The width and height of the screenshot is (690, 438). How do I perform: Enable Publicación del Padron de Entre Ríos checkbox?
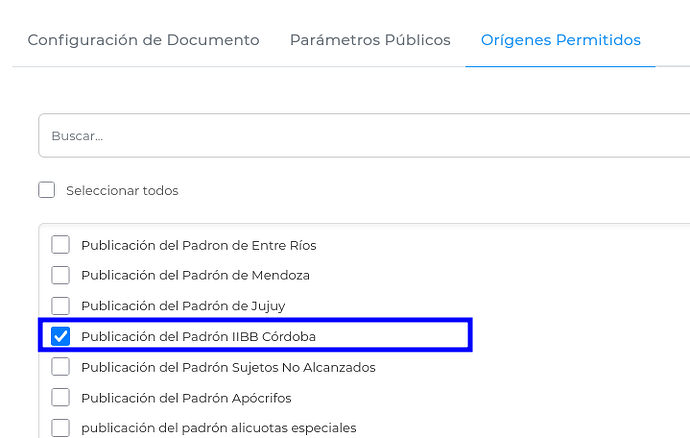pyautogui.click(x=60, y=245)
